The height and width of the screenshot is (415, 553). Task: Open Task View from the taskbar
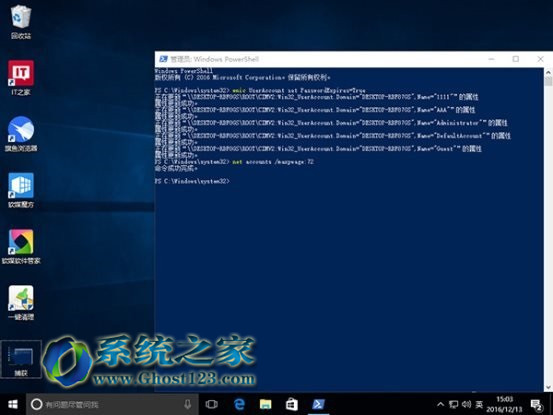pyautogui.click(x=212, y=404)
